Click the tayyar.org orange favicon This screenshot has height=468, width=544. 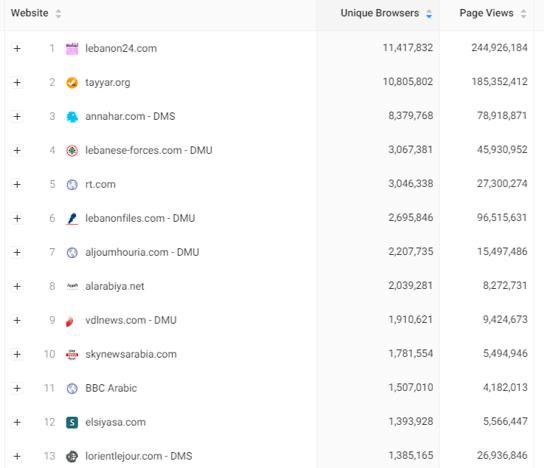pyautogui.click(x=72, y=83)
